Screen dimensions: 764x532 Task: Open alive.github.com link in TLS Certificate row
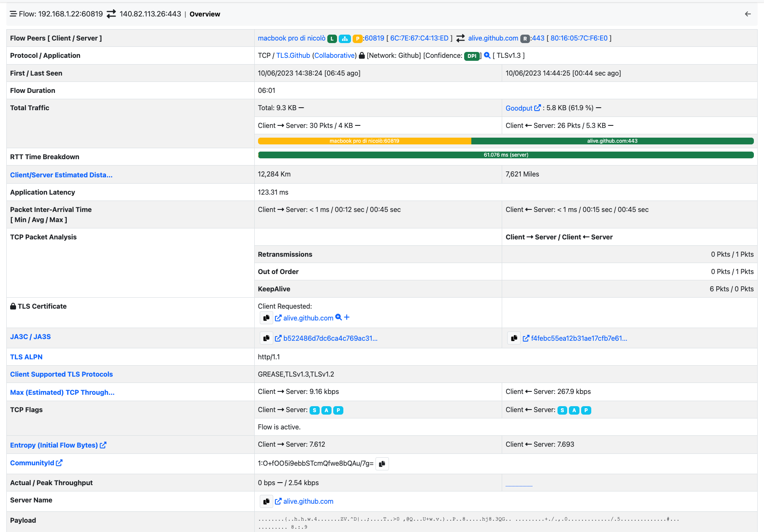tap(308, 318)
